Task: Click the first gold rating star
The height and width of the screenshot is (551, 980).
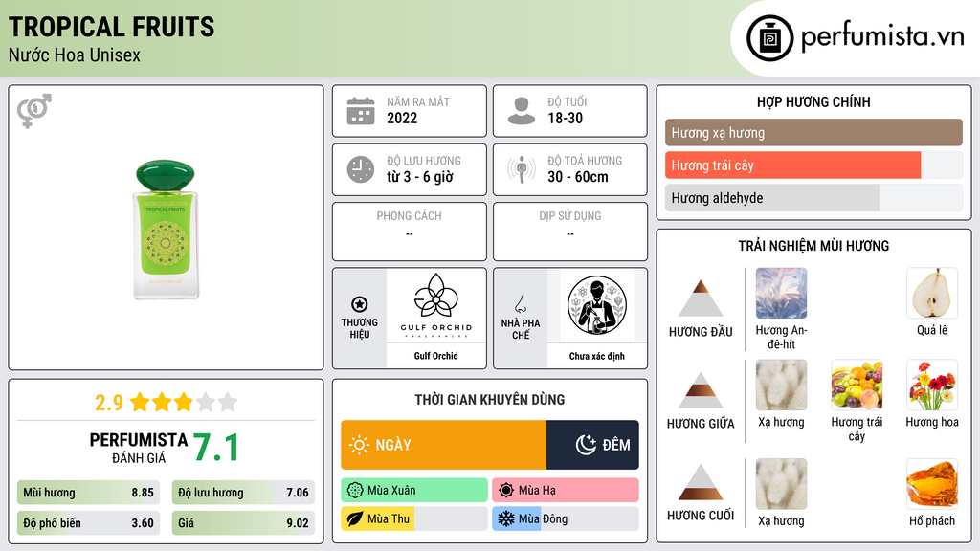Action: (140, 402)
